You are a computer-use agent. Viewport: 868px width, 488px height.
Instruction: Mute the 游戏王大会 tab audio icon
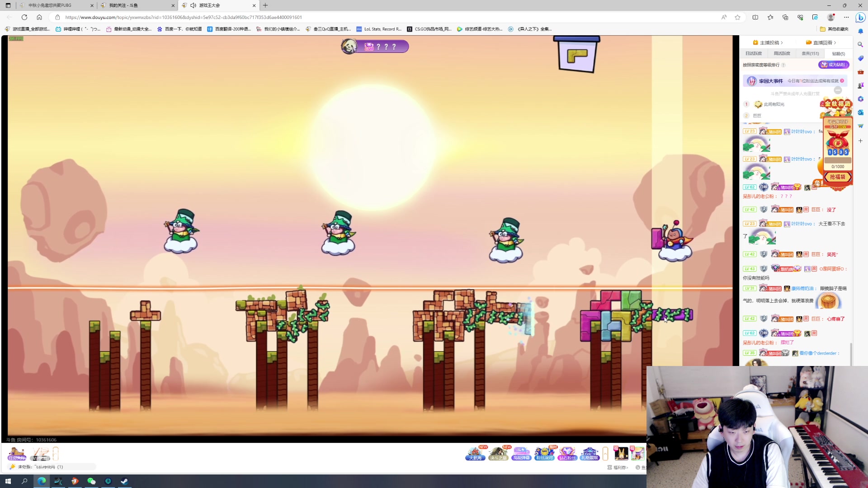pos(193,5)
